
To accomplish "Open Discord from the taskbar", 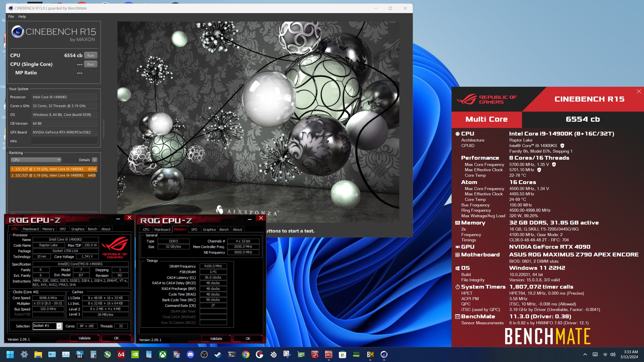I will point(190,354).
